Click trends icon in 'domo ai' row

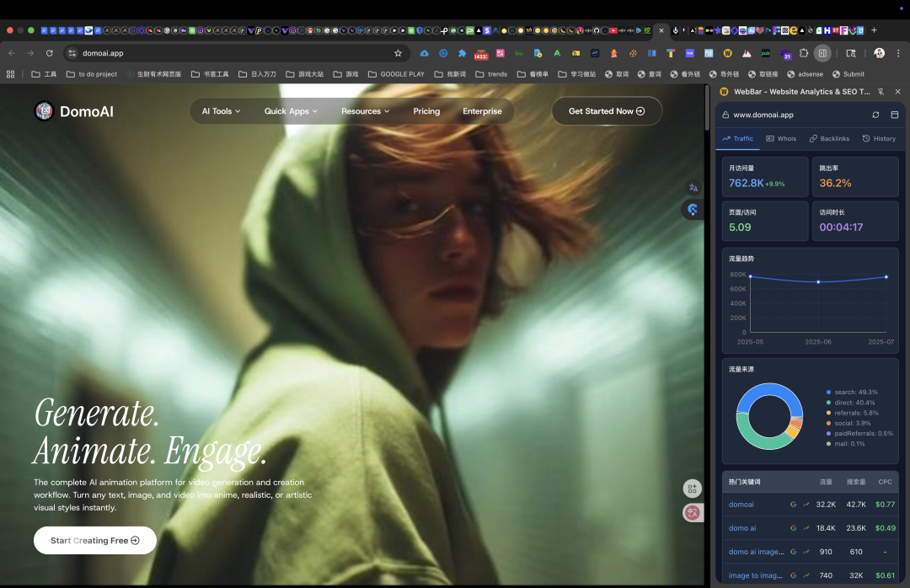(x=806, y=528)
